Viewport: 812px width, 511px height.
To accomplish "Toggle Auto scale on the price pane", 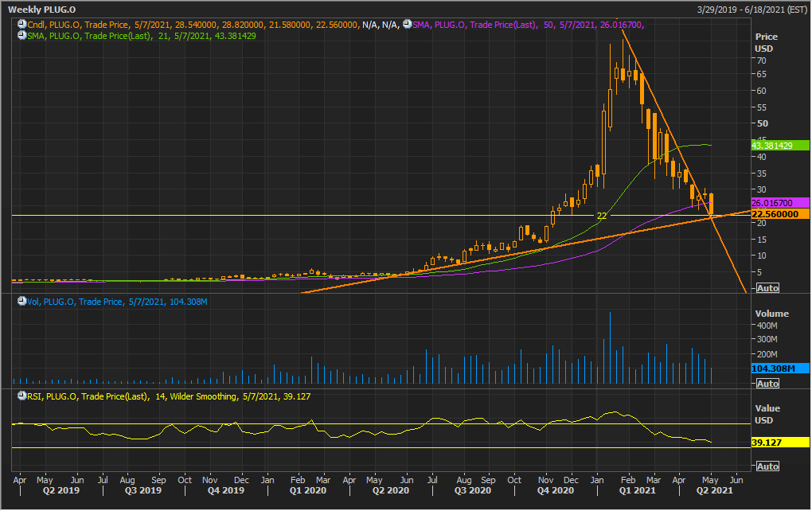I will pyautogui.click(x=767, y=288).
